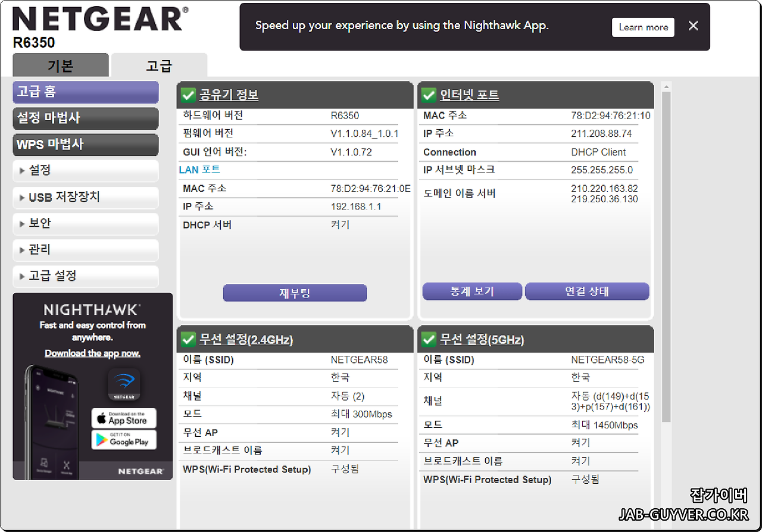Open the Google Play download badge

[124, 440]
